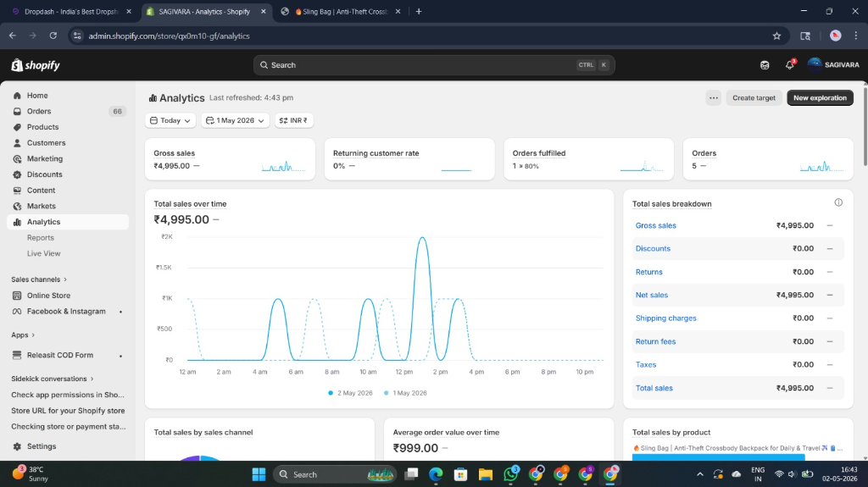Switch to the Dropdash browser tab

coord(71,12)
